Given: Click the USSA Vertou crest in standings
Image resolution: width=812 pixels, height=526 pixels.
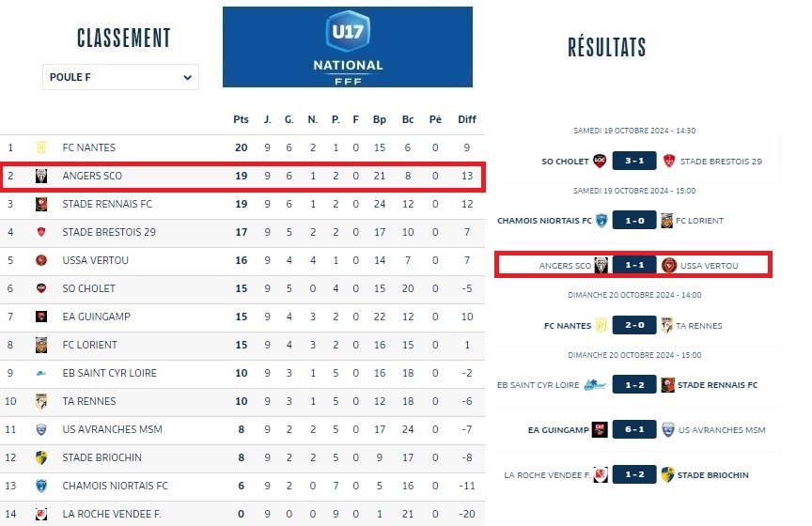Looking at the screenshot, I should pyautogui.click(x=41, y=260).
